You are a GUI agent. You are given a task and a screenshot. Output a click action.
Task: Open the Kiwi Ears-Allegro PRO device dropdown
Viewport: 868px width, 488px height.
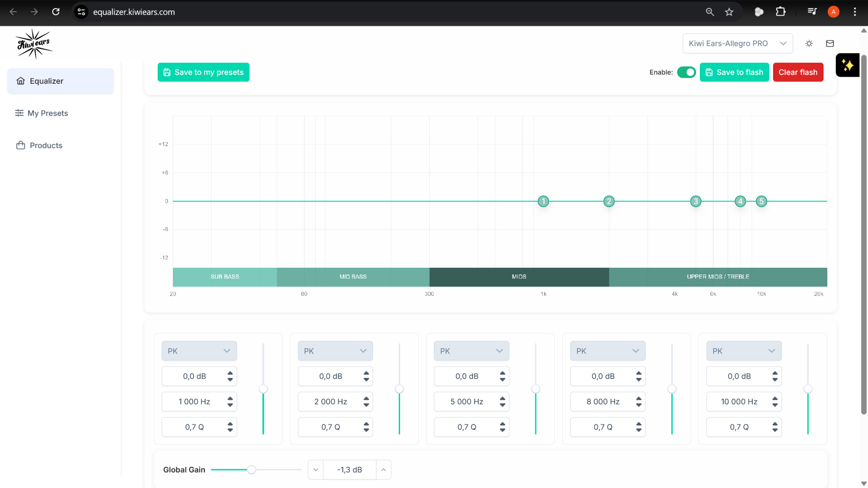tap(737, 44)
